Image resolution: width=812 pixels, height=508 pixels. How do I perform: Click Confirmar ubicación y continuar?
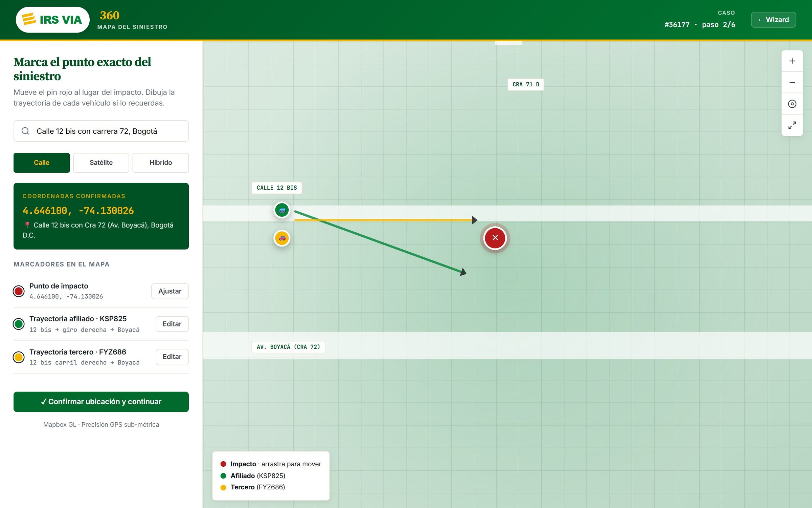(101, 402)
